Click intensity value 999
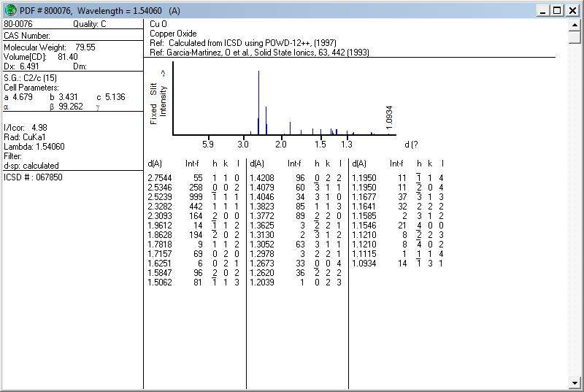The image size is (584, 392). point(196,197)
